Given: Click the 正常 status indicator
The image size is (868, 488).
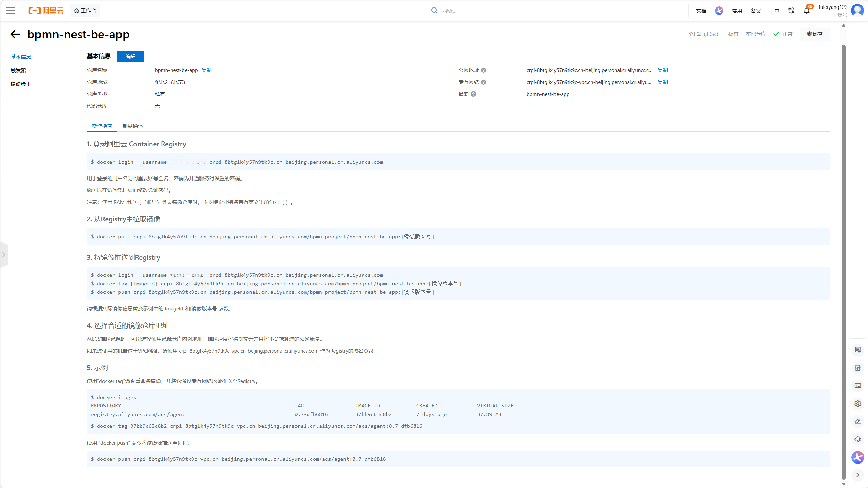Looking at the screenshot, I should [x=783, y=34].
